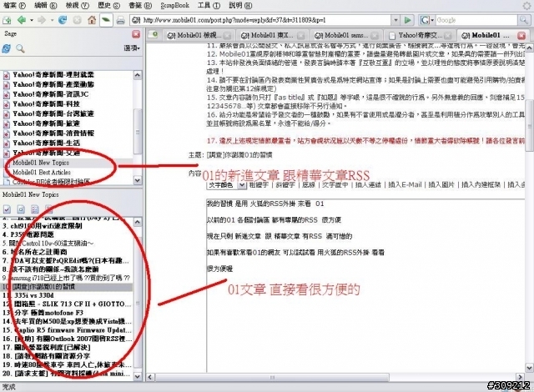Image resolution: width=534 pixels, height=392 pixels.
Task: Click 文字置中 center text link
Action: coord(335,185)
